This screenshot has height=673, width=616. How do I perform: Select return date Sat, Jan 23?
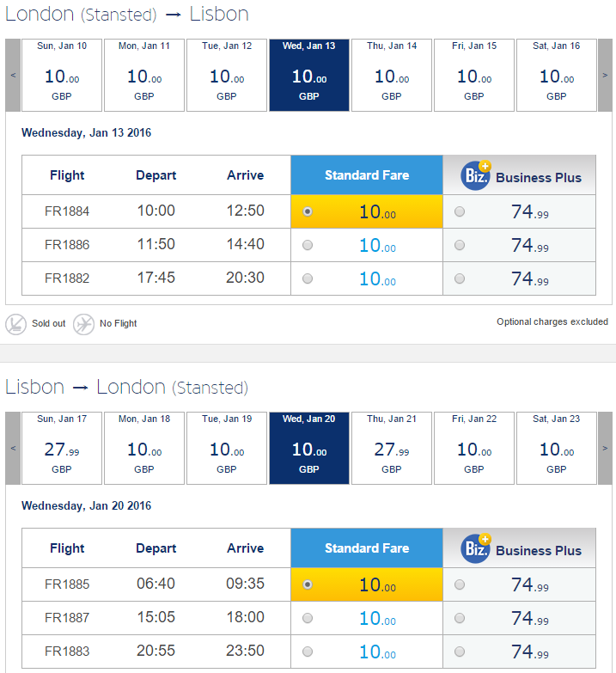pos(557,448)
